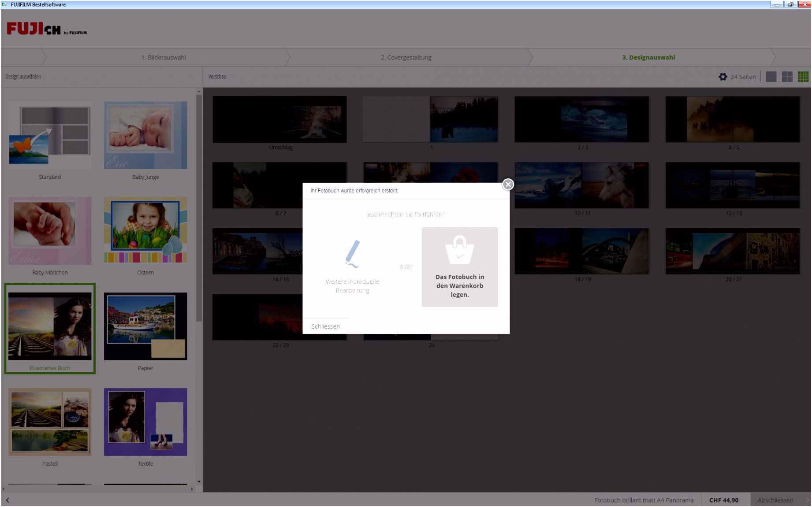Click the design list vertical scrollbar thumb
The image size is (812, 507).
coord(199,208)
